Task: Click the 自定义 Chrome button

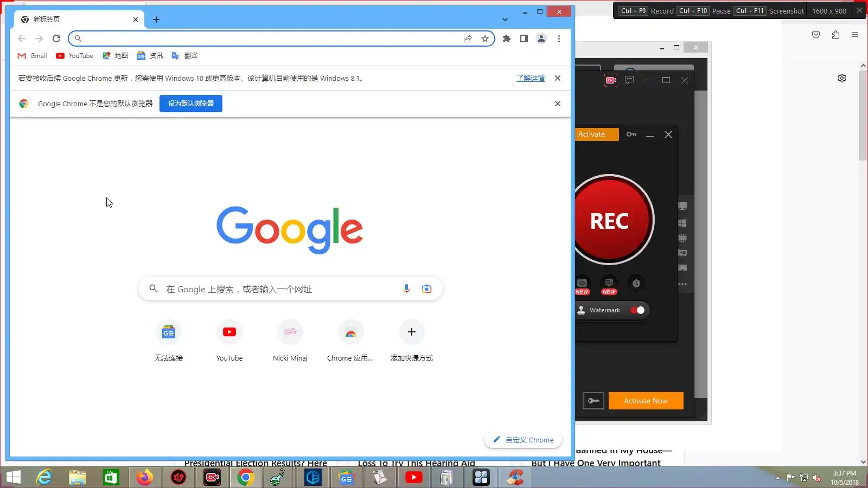Action: (x=523, y=440)
